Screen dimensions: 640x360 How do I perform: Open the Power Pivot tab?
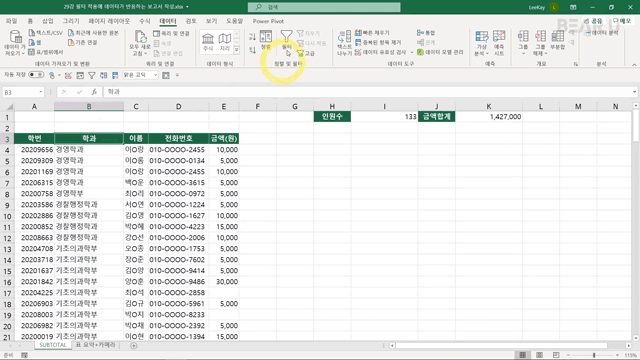(x=268, y=21)
